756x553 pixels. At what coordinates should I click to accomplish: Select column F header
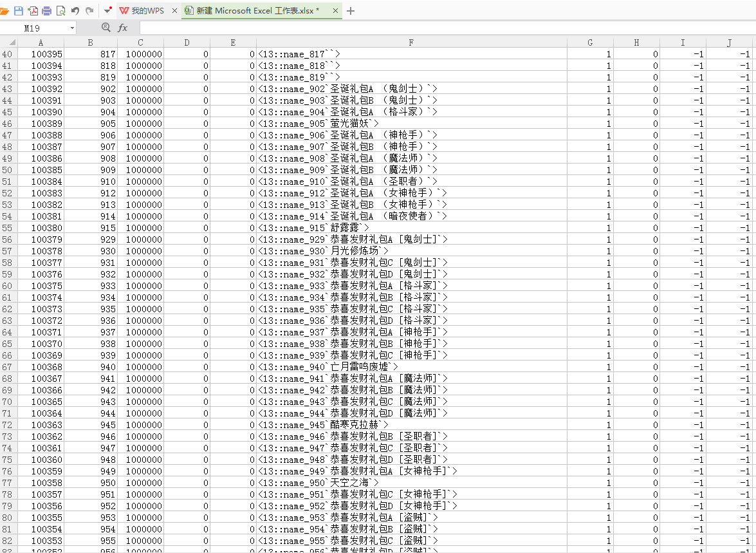(x=411, y=42)
